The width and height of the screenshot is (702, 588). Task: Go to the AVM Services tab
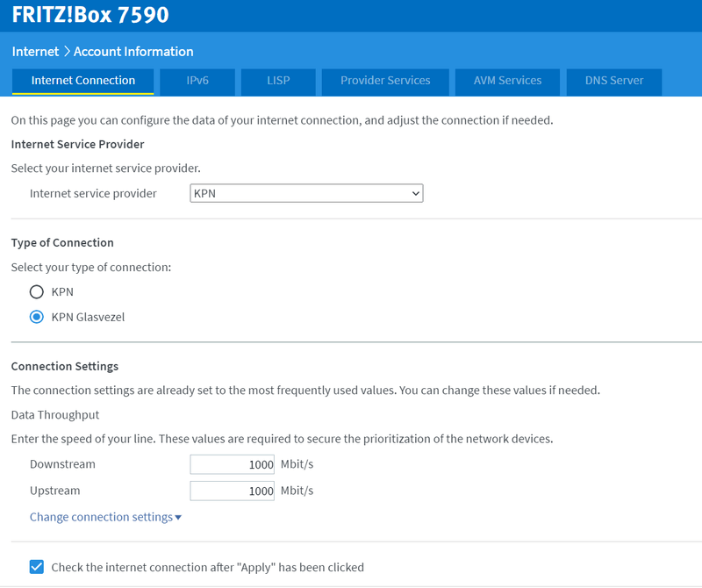click(x=507, y=81)
